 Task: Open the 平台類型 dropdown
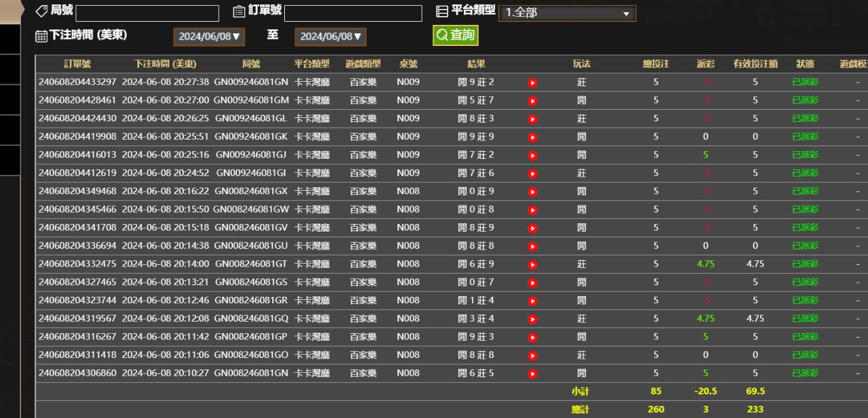click(x=567, y=13)
